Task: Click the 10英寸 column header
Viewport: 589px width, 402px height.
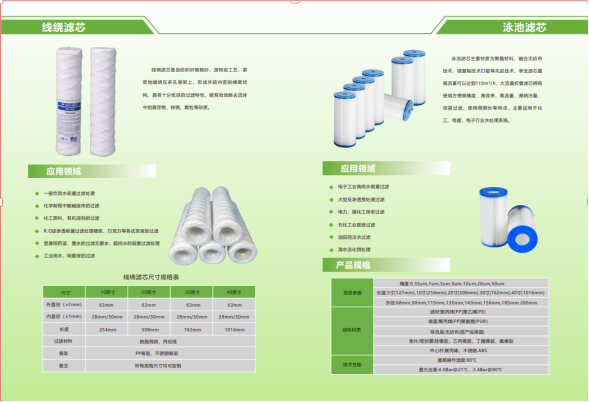Action: point(107,292)
